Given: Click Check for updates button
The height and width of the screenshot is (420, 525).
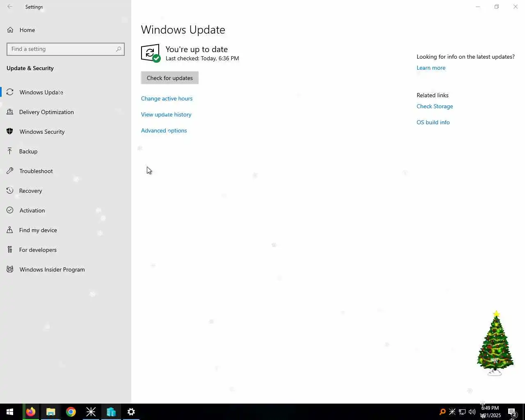Looking at the screenshot, I should (170, 78).
